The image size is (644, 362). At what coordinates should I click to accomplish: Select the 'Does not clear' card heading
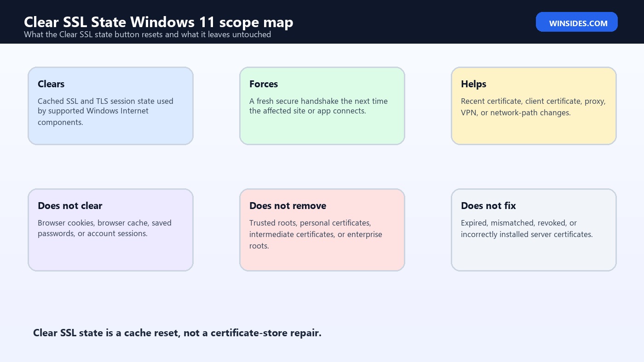click(70, 206)
